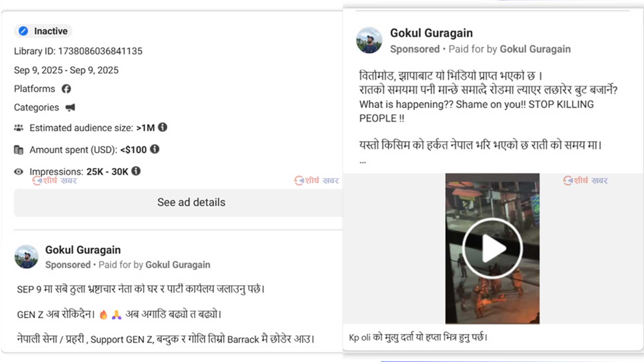Click the Inactive status badge

click(x=43, y=31)
